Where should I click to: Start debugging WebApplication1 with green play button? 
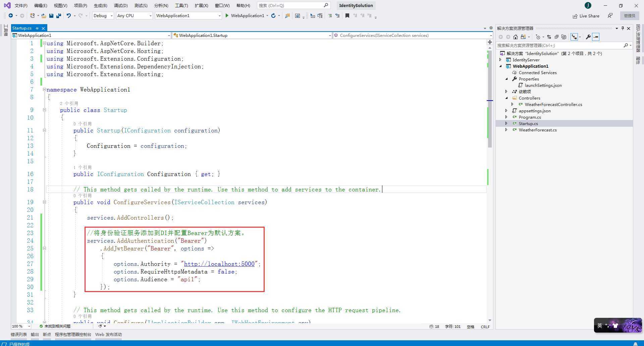pos(227,16)
